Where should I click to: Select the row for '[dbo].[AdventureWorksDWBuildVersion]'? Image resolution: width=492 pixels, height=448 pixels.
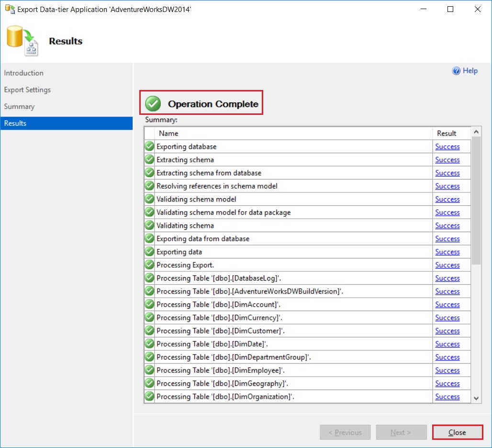[x=307, y=291]
